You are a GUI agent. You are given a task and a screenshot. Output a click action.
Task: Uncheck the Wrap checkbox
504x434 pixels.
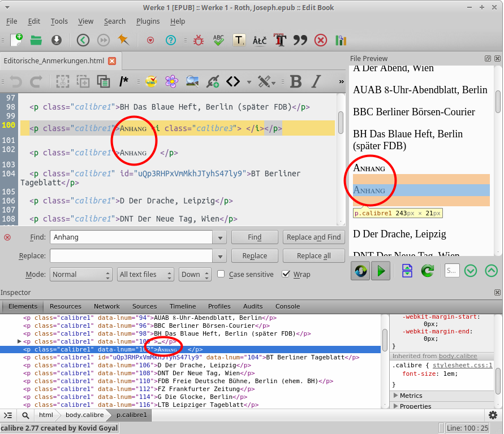286,275
